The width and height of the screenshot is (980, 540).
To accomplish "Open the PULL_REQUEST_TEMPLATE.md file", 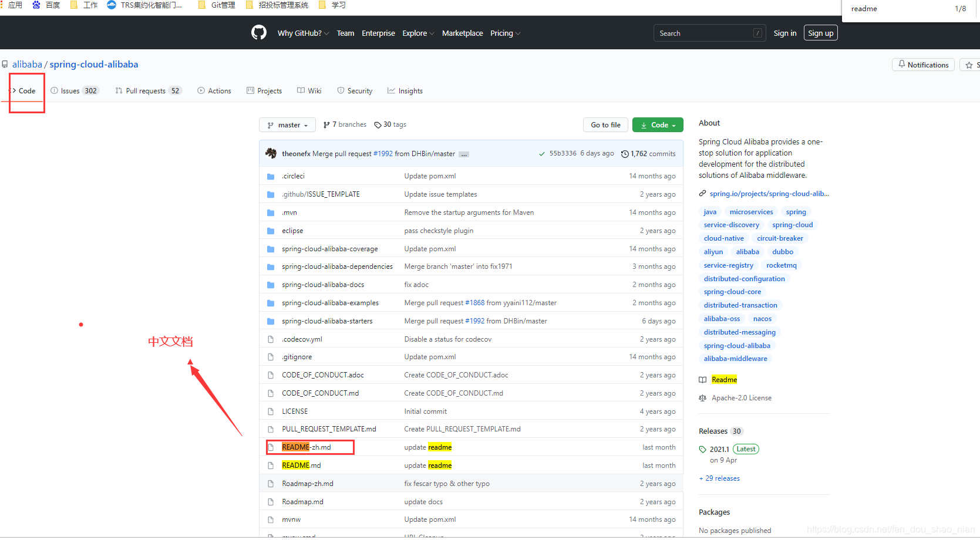I will (x=329, y=429).
